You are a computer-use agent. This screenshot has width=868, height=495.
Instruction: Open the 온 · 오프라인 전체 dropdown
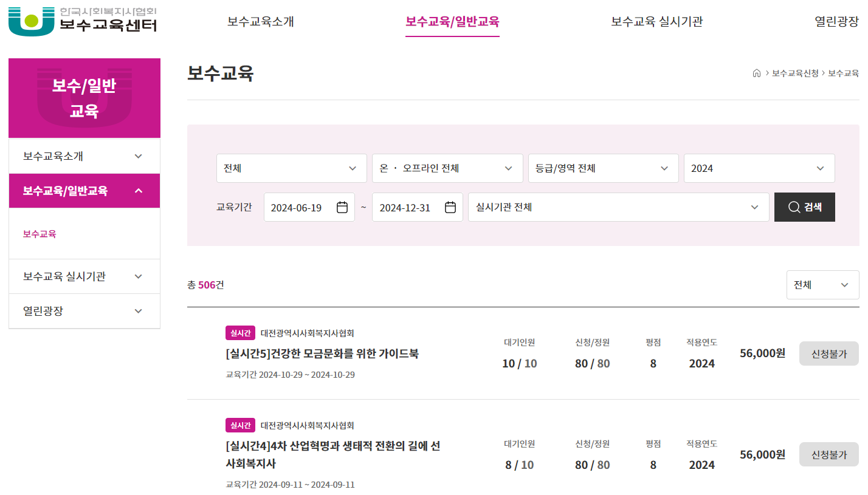pos(447,168)
